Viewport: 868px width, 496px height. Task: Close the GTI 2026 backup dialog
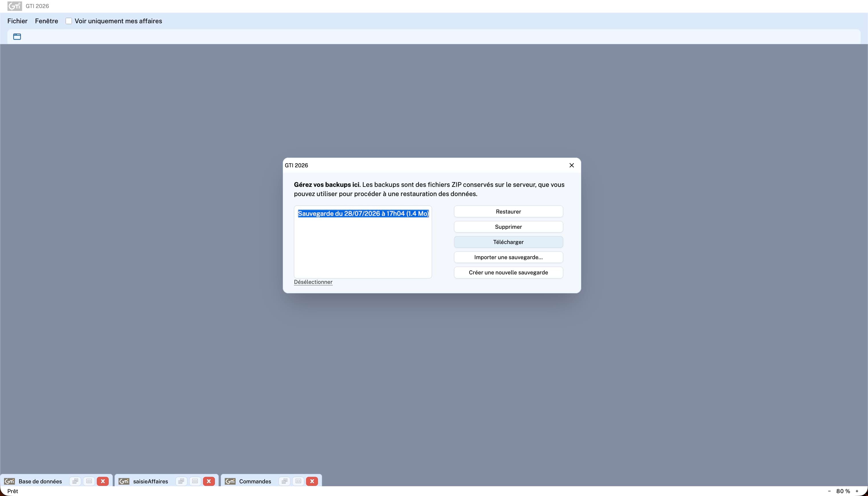pyautogui.click(x=571, y=165)
